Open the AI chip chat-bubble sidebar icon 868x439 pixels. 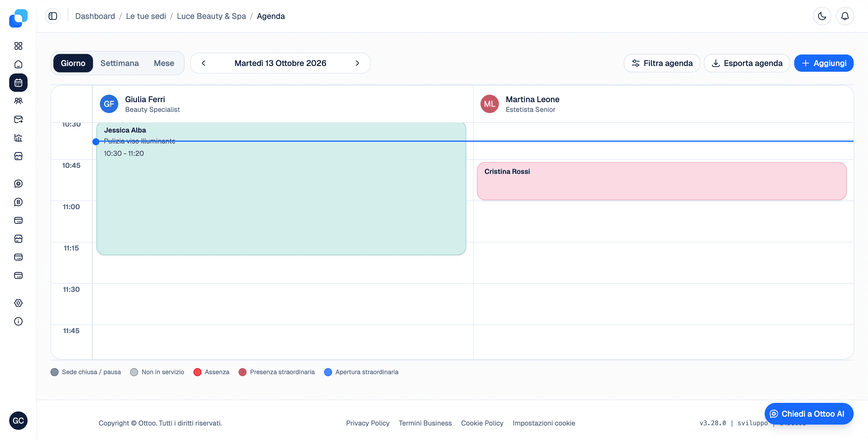click(x=18, y=184)
